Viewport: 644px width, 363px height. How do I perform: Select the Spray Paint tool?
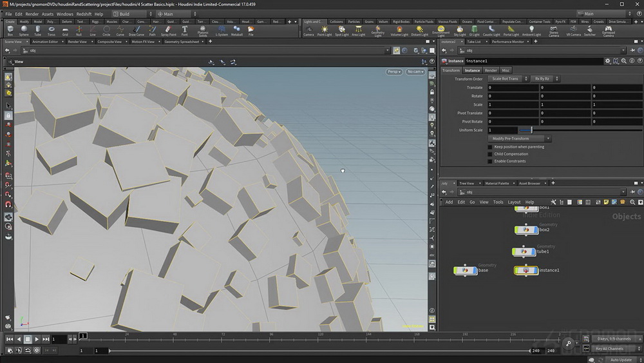coord(168,31)
